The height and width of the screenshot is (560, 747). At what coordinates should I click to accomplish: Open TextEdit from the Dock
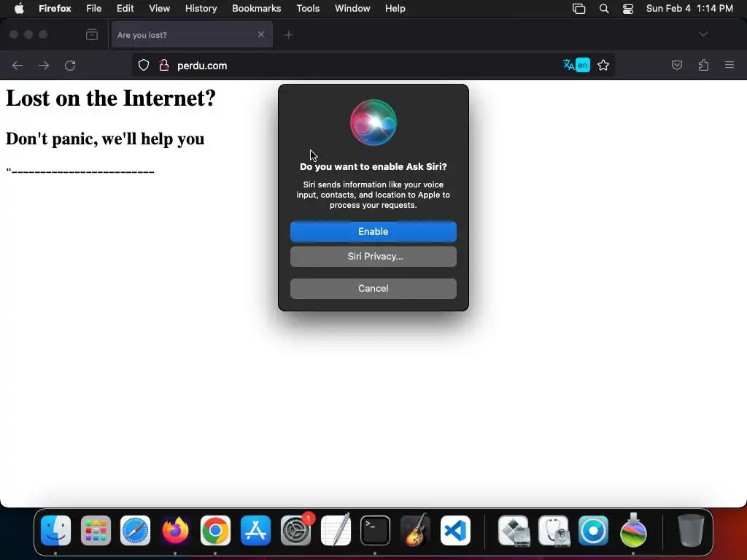(x=336, y=529)
